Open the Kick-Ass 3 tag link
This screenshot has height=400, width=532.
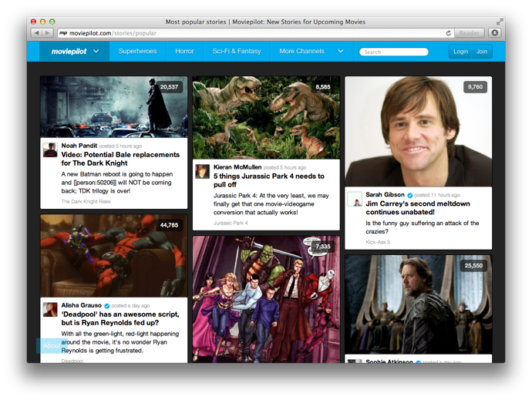coord(378,242)
